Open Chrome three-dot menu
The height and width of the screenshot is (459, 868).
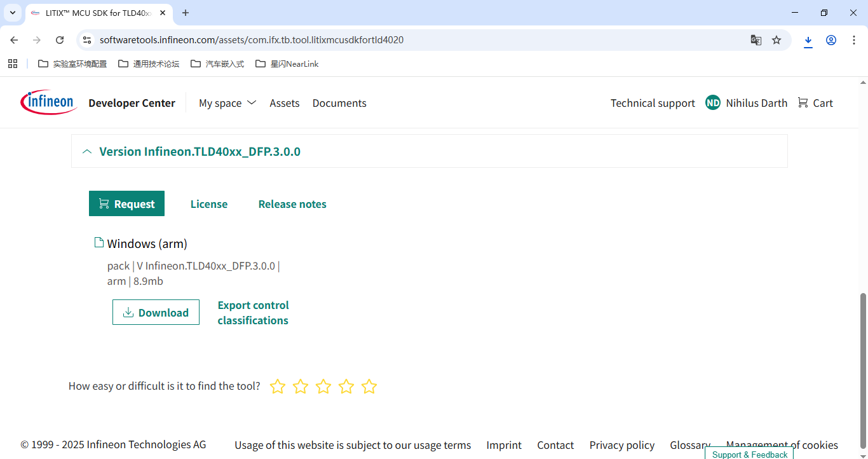click(x=853, y=40)
